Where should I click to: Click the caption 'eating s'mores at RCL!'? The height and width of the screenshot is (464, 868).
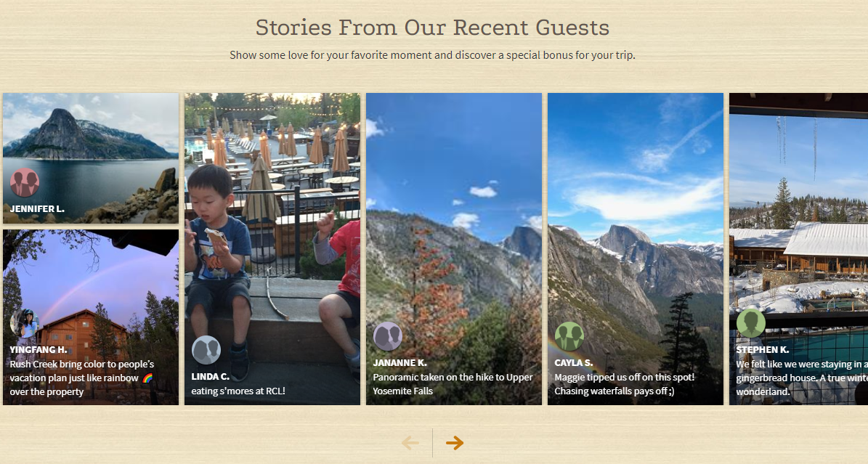pos(238,391)
